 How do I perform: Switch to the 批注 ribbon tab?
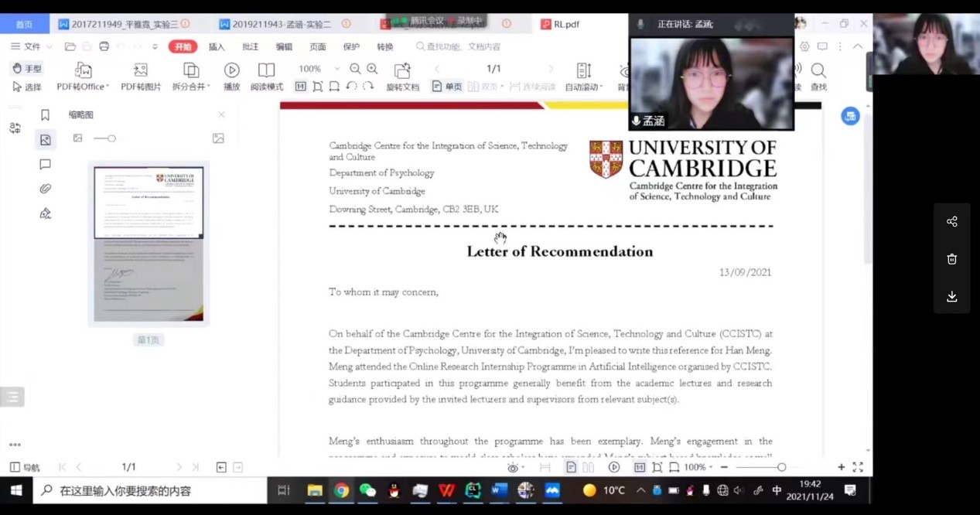coord(251,46)
